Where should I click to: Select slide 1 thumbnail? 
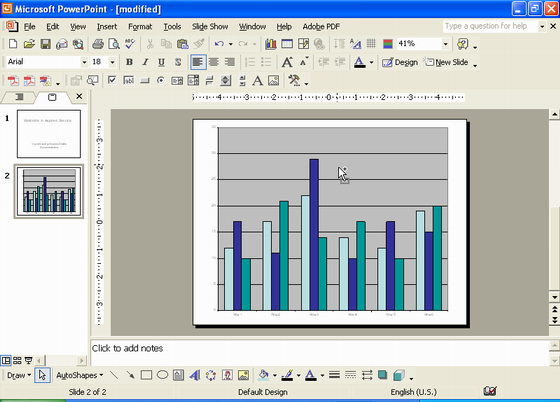click(49, 134)
